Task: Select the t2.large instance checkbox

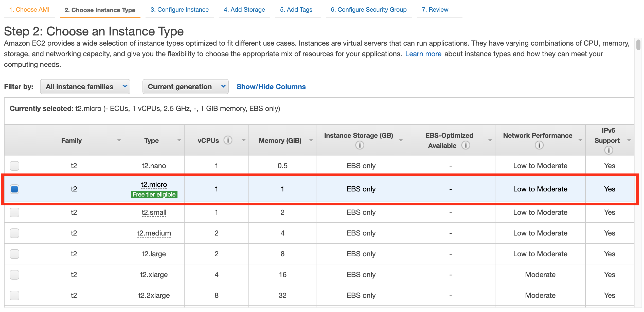Action: [x=14, y=254]
